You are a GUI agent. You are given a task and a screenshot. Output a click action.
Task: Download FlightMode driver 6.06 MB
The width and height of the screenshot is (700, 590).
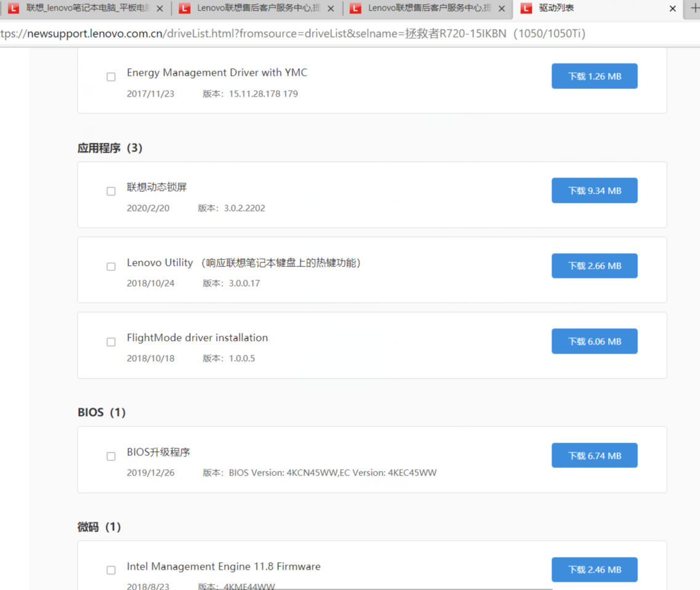coord(594,341)
